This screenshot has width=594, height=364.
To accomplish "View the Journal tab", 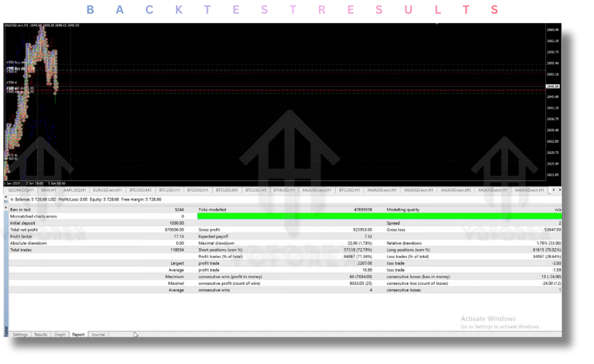I will 98,334.
